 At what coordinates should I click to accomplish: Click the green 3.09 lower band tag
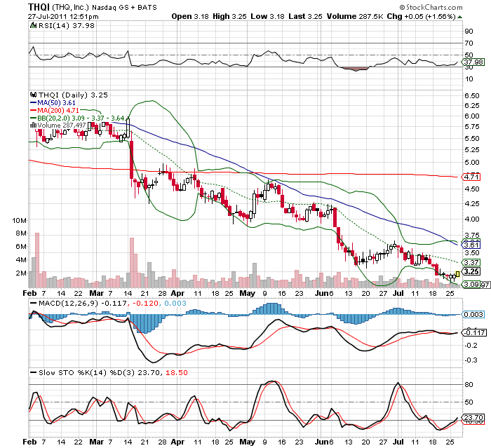click(471, 284)
